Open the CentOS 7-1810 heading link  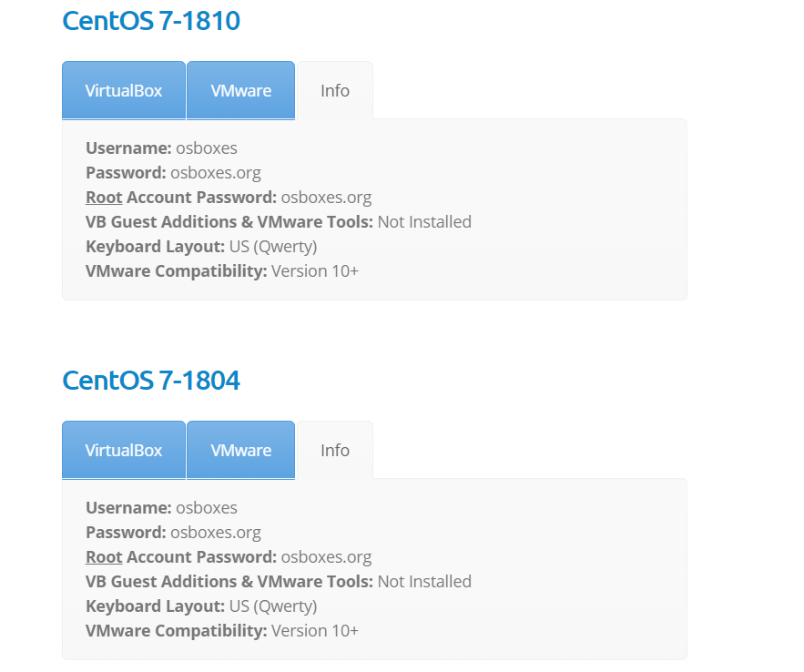(x=151, y=20)
